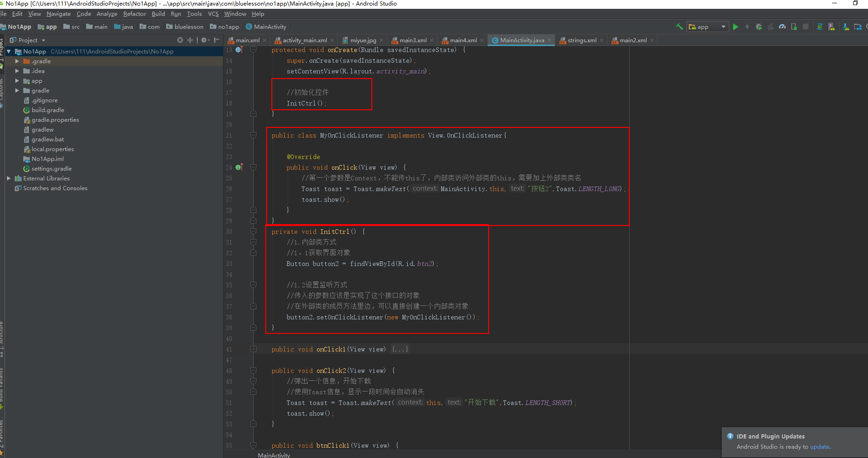Open the Project view type dropdown

(x=28, y=40)
